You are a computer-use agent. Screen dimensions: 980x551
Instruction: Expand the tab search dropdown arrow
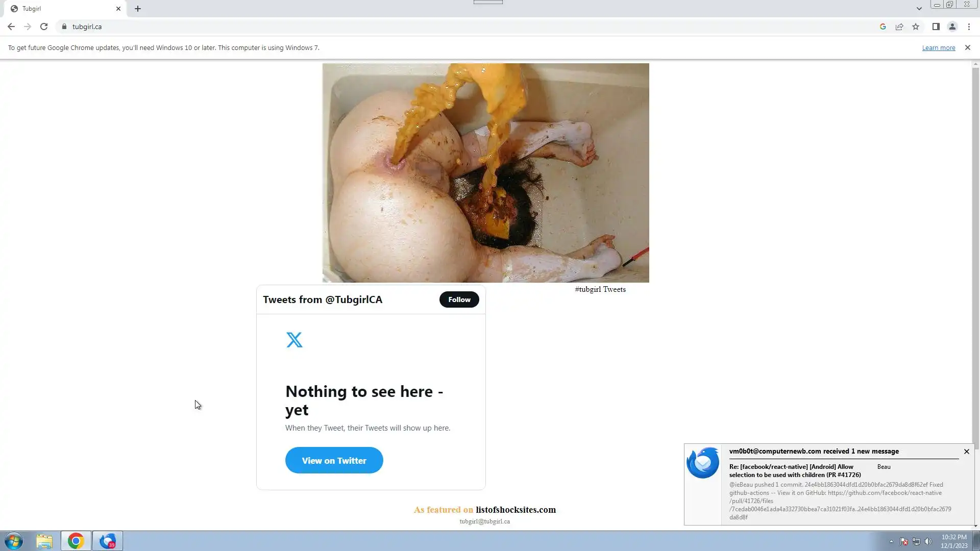[x=919, y=9]
